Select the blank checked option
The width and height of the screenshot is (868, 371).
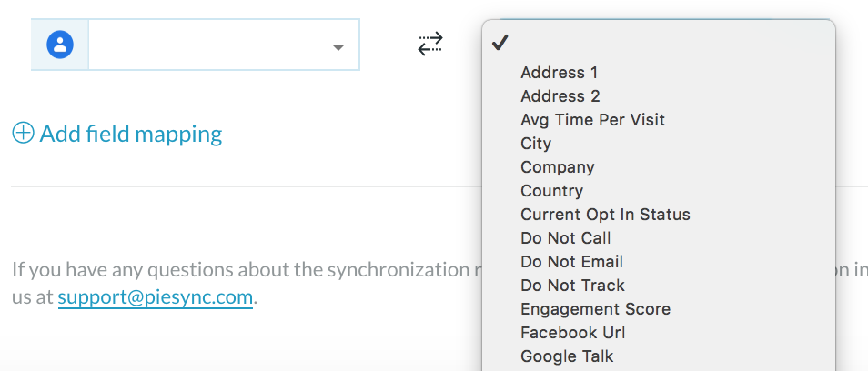click(x=658, y=43)
